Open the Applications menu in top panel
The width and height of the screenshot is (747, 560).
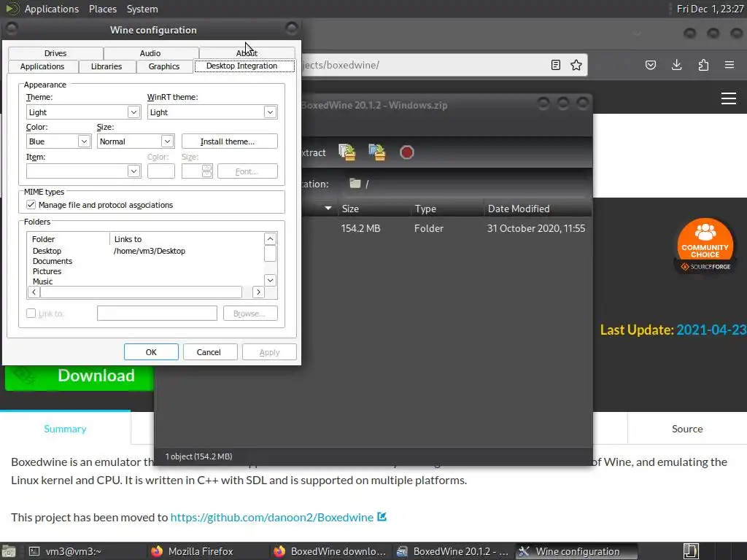pyautogui.click(x=52, y=9)
